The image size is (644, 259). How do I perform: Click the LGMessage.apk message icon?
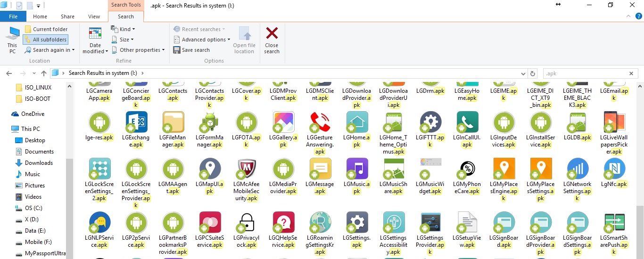[x=320, y=169]
